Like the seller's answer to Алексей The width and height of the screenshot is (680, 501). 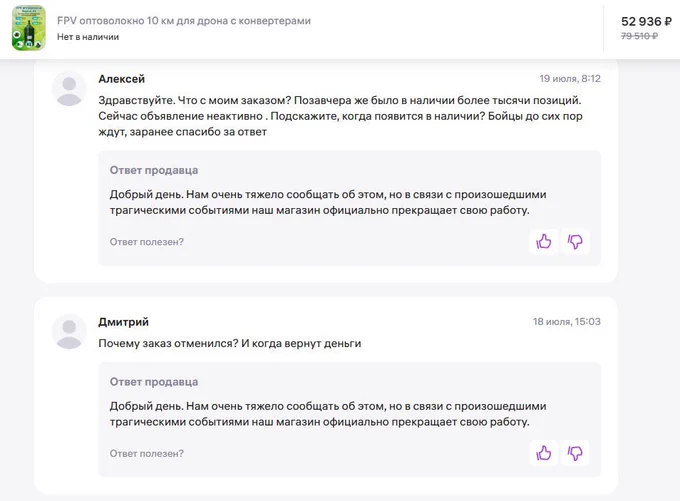click(543, 242)
